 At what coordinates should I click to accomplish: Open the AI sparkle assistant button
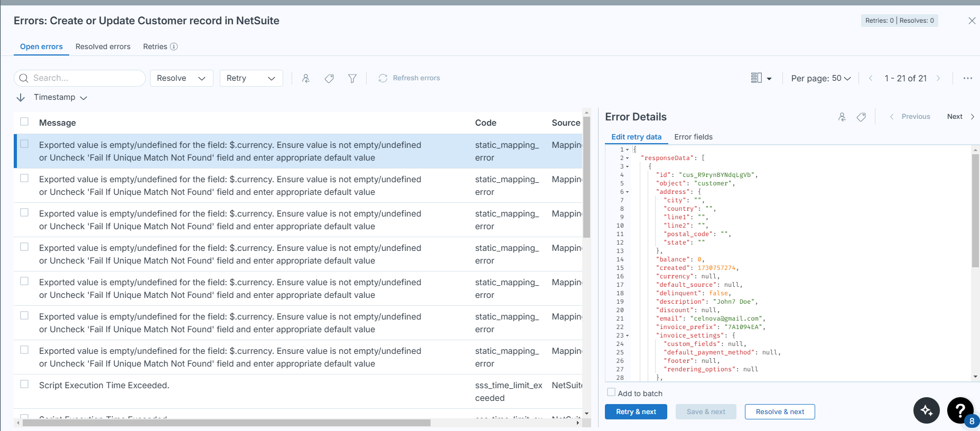[926, 410]
